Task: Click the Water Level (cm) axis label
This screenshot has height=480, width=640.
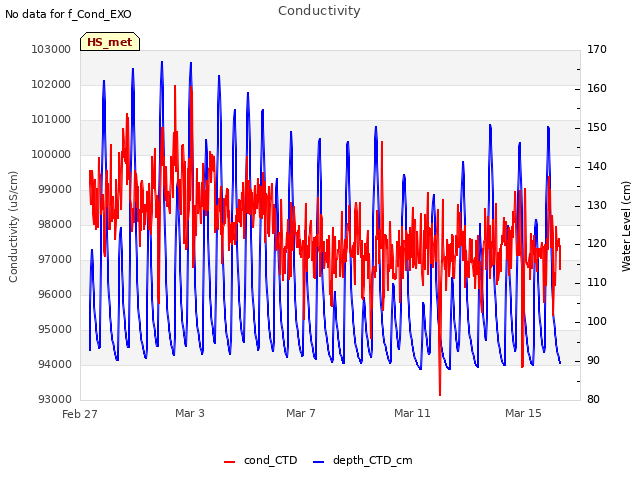Action: pyautogui.click(x=626, y=227)
